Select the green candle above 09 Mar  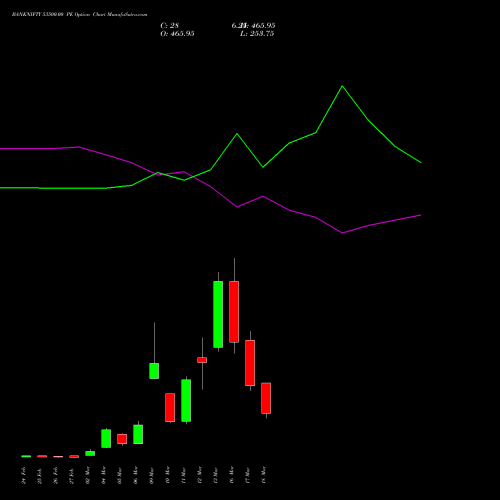(154, 371)
